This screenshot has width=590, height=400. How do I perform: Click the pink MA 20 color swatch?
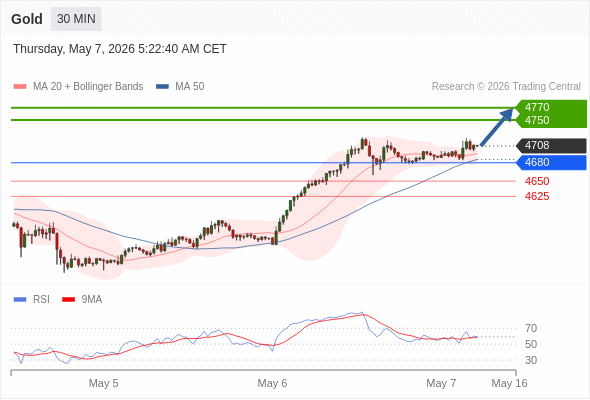(20, 87)
